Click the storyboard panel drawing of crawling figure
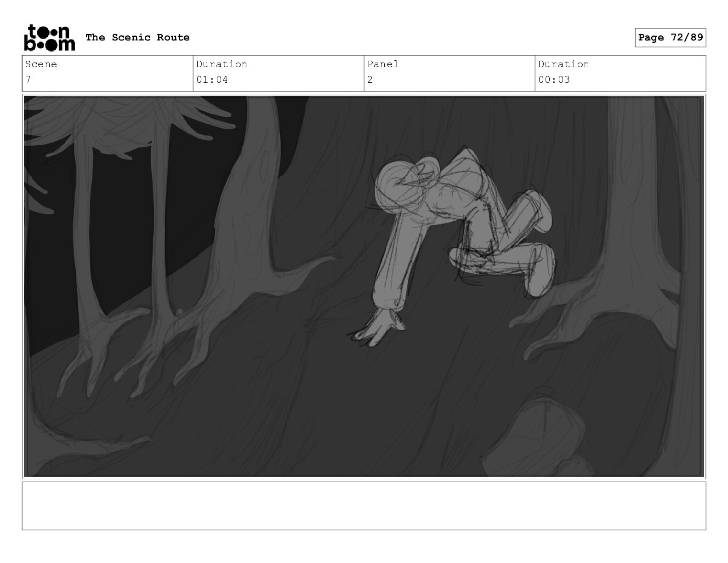Image resolution: width=728 pixels, height=563 pixels. (364, 286)
